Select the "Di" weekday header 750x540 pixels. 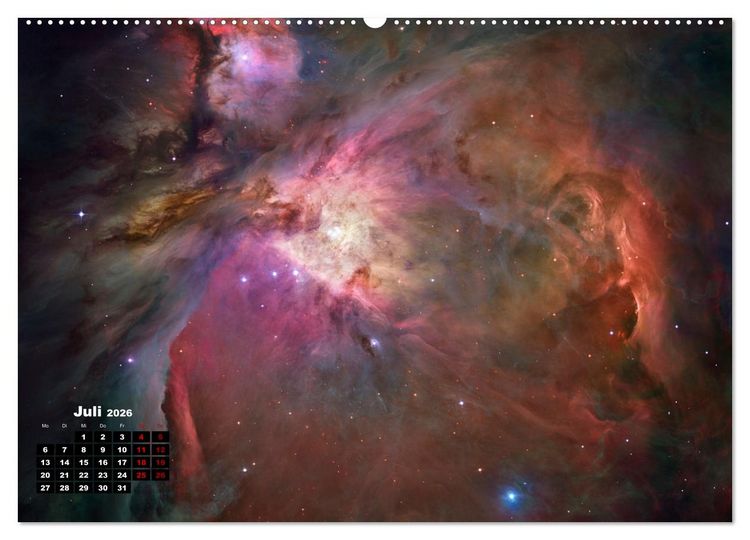[x=65, y=426]
